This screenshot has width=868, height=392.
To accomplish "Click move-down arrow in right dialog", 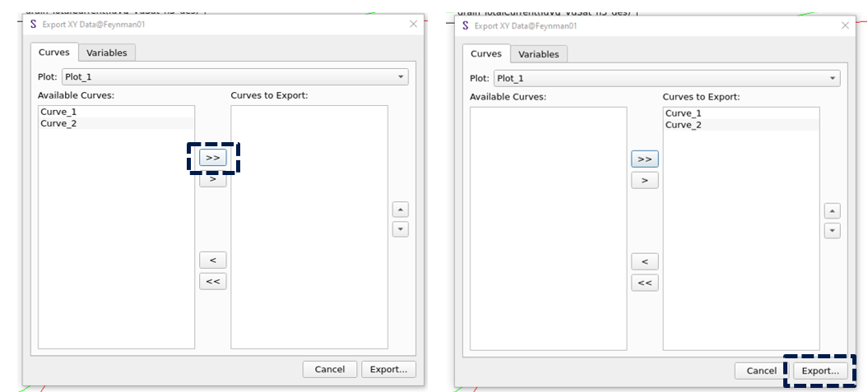I will click(x=833, y=231).
